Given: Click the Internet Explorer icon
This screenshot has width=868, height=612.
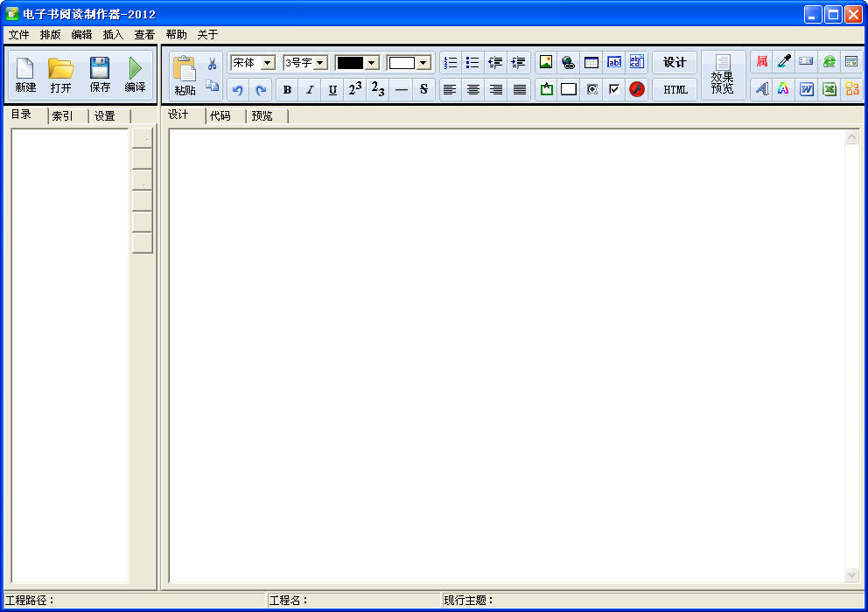Looking at the screenshot, I should (x=829, y=61).
